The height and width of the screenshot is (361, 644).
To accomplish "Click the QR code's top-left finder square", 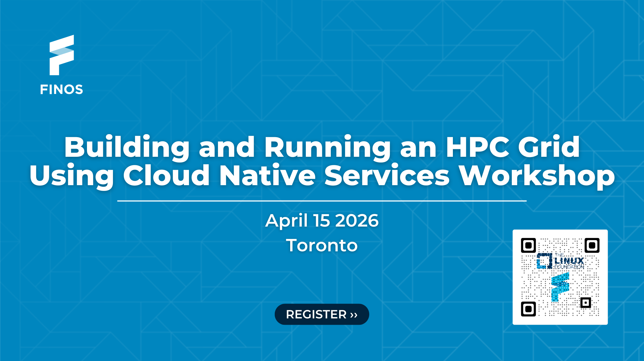I will [x=528, y=245].
